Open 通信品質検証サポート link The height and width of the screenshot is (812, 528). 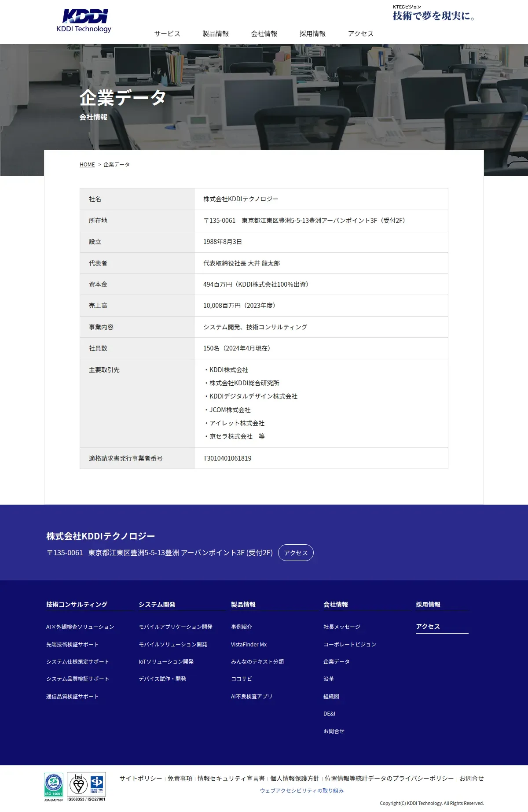coord(73,697)
